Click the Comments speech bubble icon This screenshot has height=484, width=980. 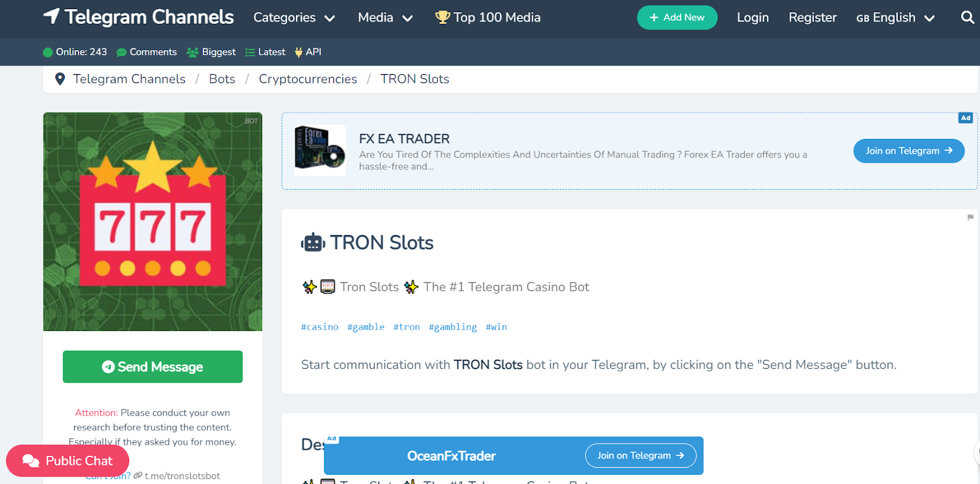click(121, 53)
